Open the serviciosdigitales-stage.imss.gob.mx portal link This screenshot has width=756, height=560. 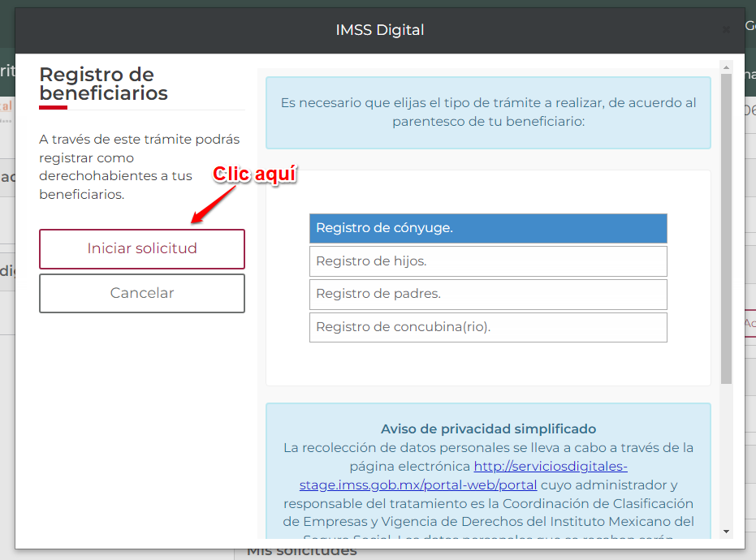[463, 476]
